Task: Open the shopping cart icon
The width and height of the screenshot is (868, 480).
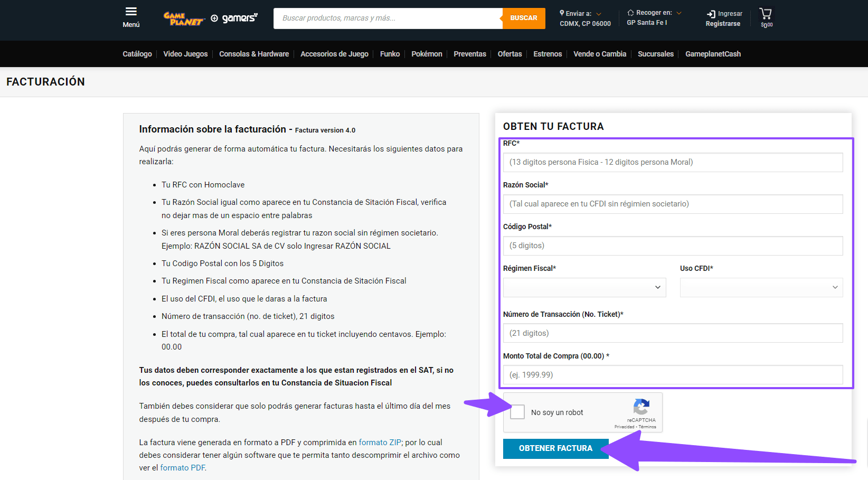Action: coord(766,14)
